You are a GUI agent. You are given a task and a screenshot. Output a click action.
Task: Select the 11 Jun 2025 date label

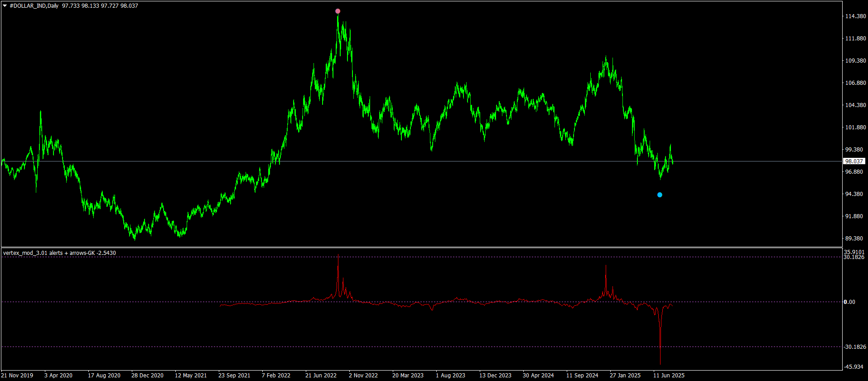click(669, 376)
